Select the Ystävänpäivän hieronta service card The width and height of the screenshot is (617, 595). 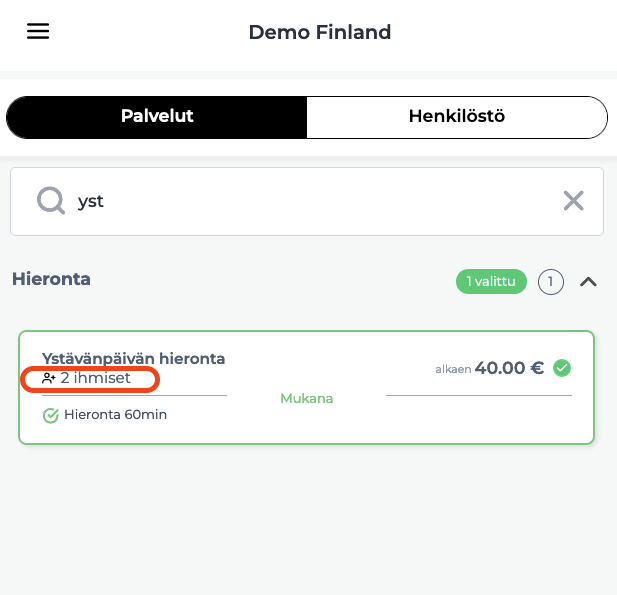[x=306, y=388]
